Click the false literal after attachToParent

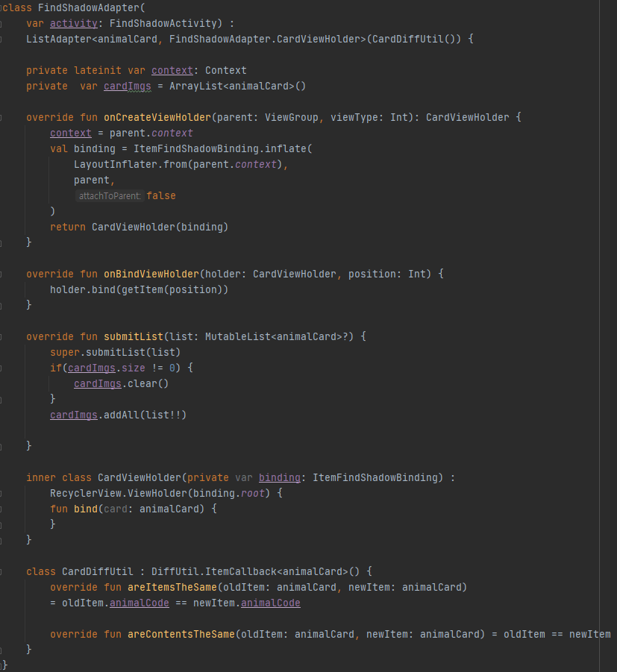(x=160, y=195)
